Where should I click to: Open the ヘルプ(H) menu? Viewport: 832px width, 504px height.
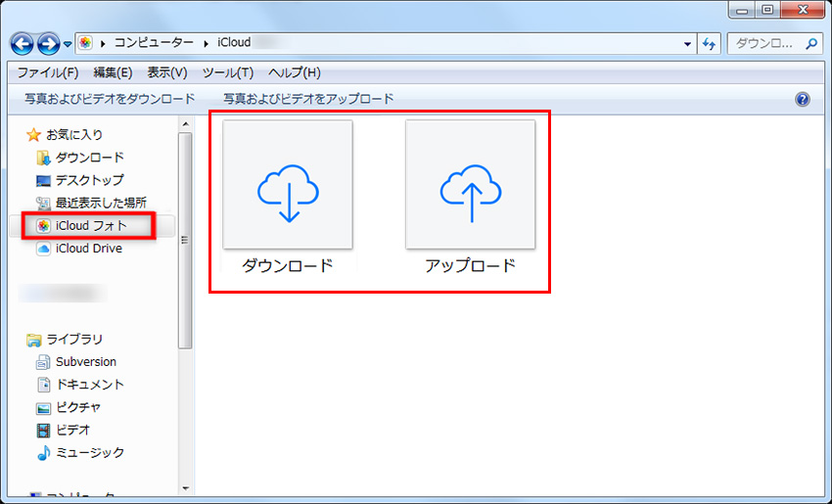295,72
